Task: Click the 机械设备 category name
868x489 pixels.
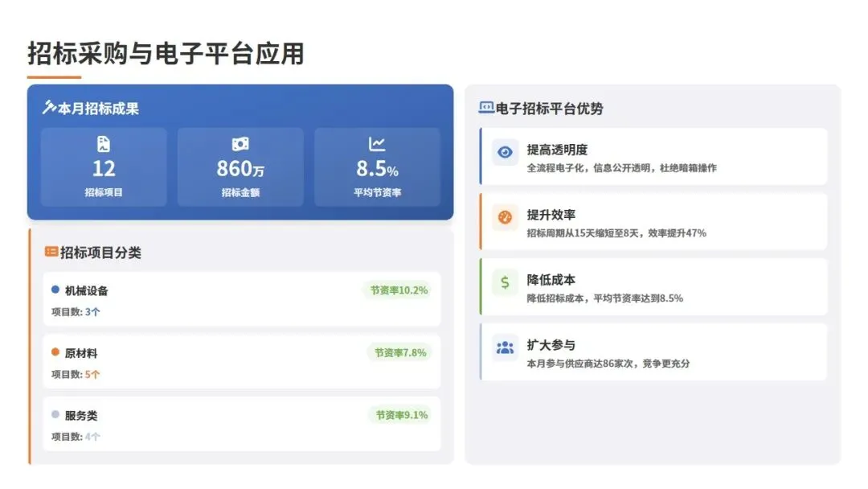Action: (86, 290)
